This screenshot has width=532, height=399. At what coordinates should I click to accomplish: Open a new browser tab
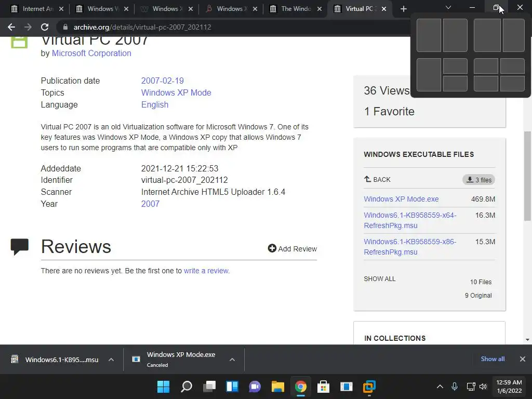click(x=403, y=9)
